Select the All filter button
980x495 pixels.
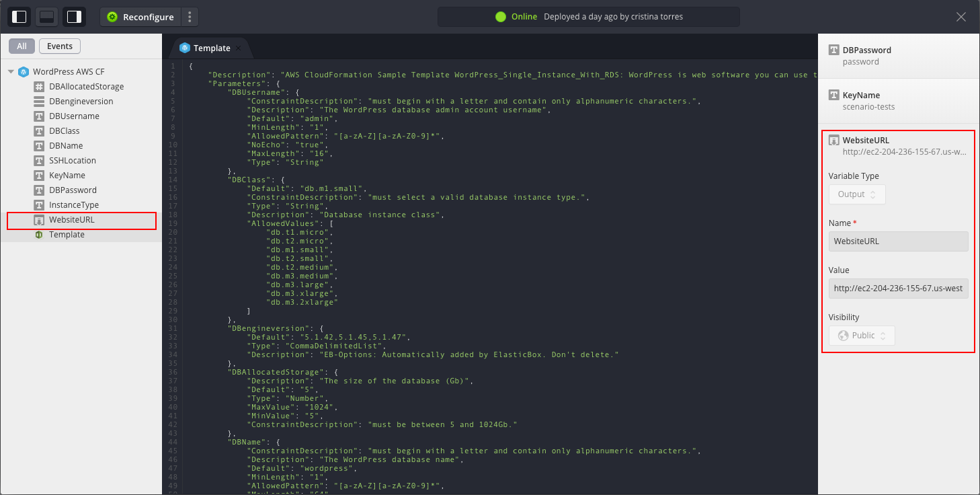22,46
